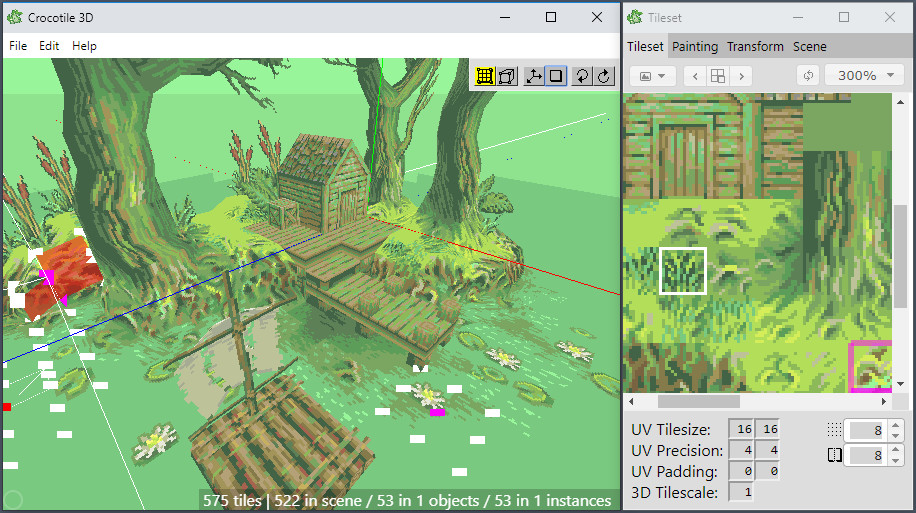Click the Crocotile 3D title bar icon
916x513 pixels.
[x=15, y=18]
